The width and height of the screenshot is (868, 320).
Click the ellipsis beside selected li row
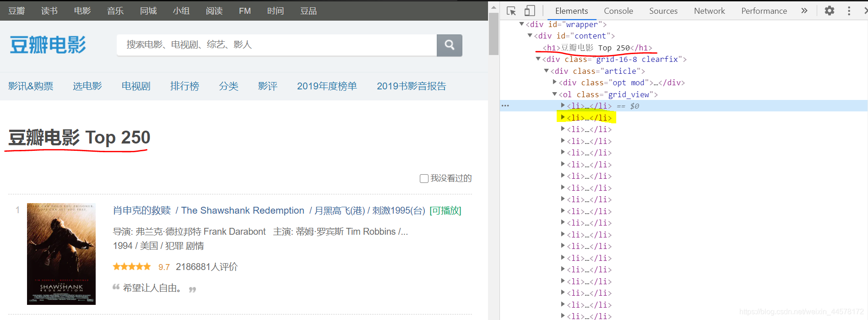coord(505,105)
